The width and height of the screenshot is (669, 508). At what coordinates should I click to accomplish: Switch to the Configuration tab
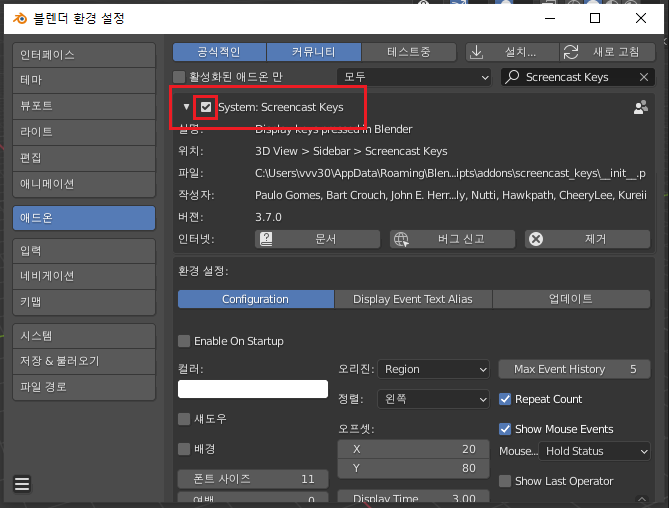tap(256, 299)
